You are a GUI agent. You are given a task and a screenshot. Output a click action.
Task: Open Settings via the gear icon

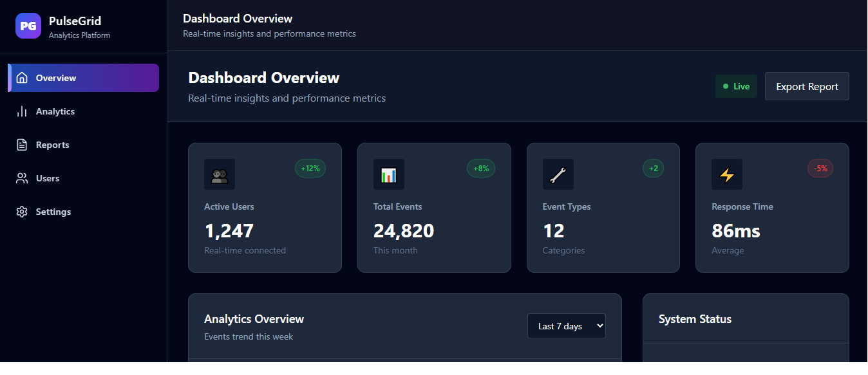click(x=22, y=211)
